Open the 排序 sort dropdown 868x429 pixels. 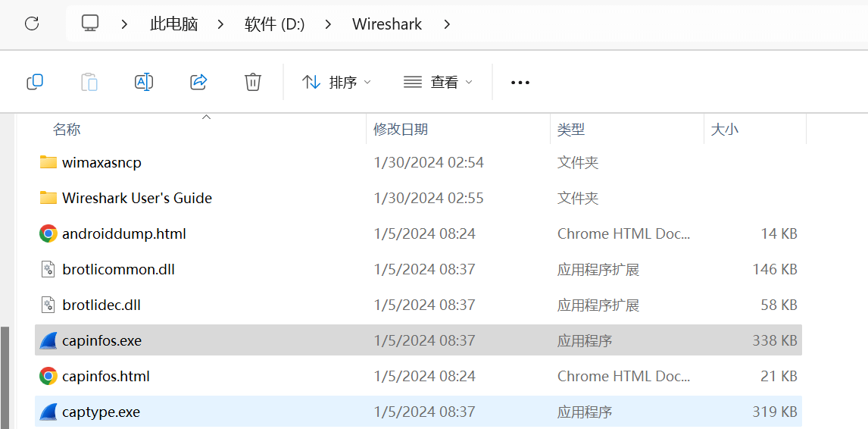(x=336, y=83)
